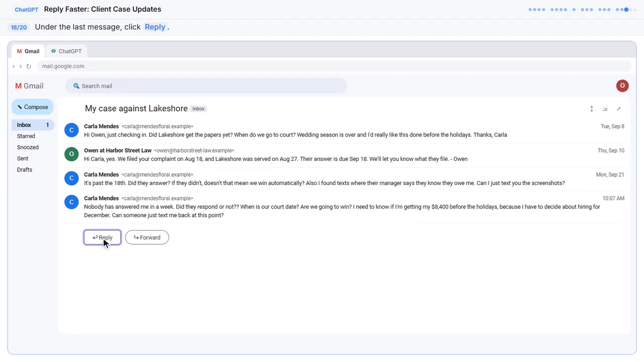Click the owen@harborstreet-law.example address
The image size is (644, 362).
click(194, 150)
